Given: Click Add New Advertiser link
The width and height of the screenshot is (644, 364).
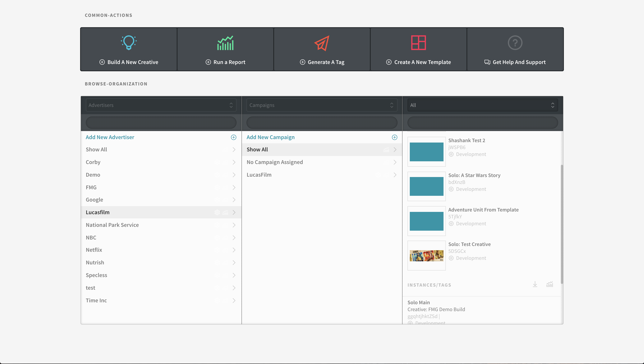Looking at the screenshot, I should click(x=110, y=137).
